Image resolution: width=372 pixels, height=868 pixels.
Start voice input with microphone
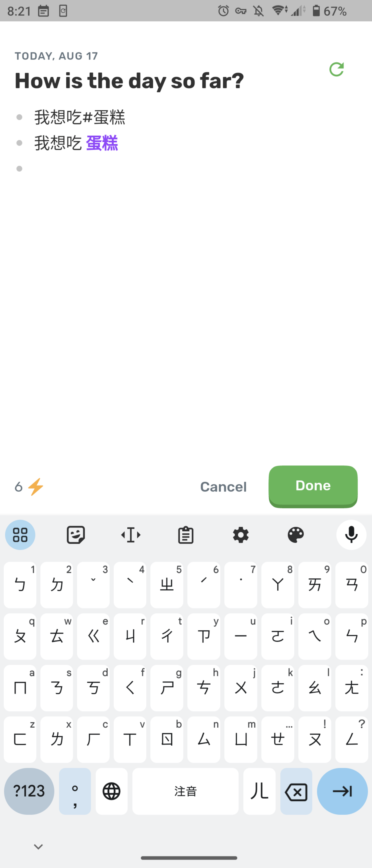[351, 535]
